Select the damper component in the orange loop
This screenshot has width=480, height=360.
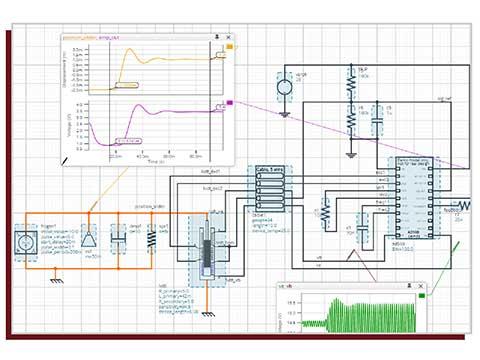click(118, 238)
